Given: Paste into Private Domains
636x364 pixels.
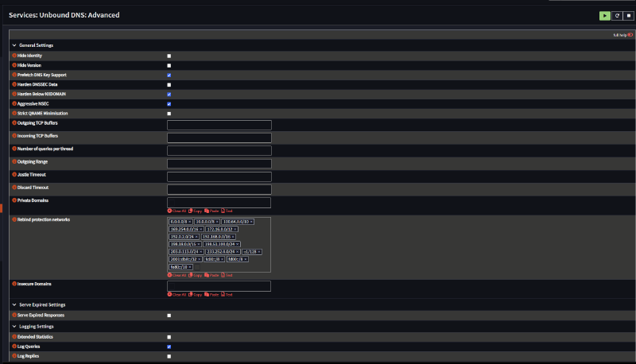Looking at the screenshot, I should 211,211.
